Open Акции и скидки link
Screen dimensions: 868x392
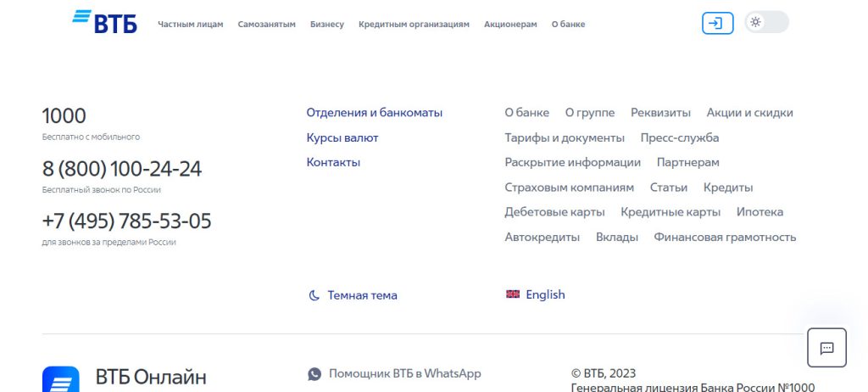(750, 113)
